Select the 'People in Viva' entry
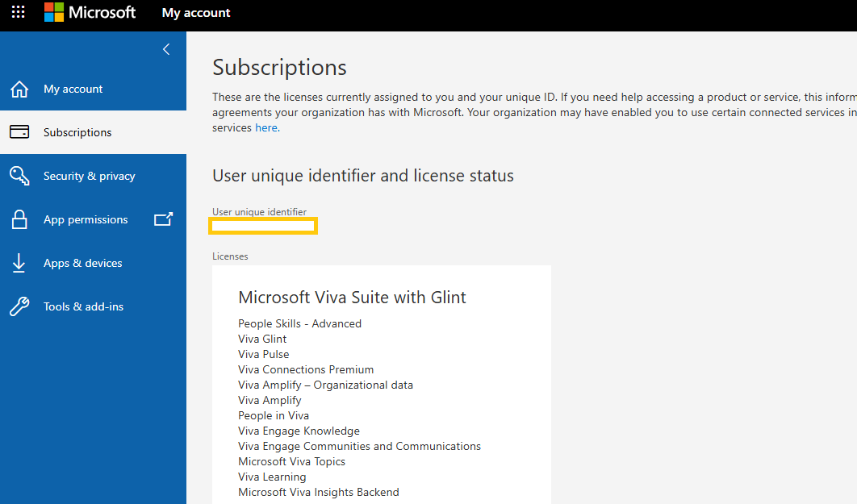This screenshot has height=504, width=857. [x=274, y=415]
